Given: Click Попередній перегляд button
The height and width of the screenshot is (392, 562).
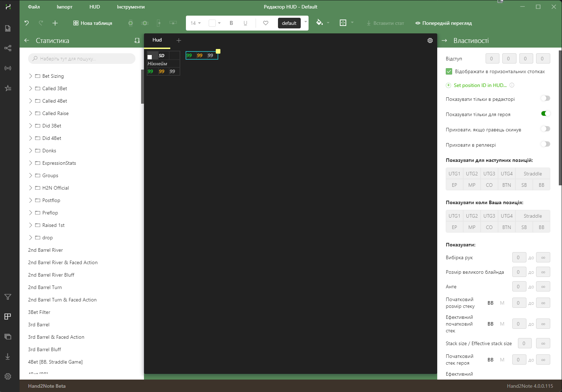Looking at the screenshot, I should 443,23.
